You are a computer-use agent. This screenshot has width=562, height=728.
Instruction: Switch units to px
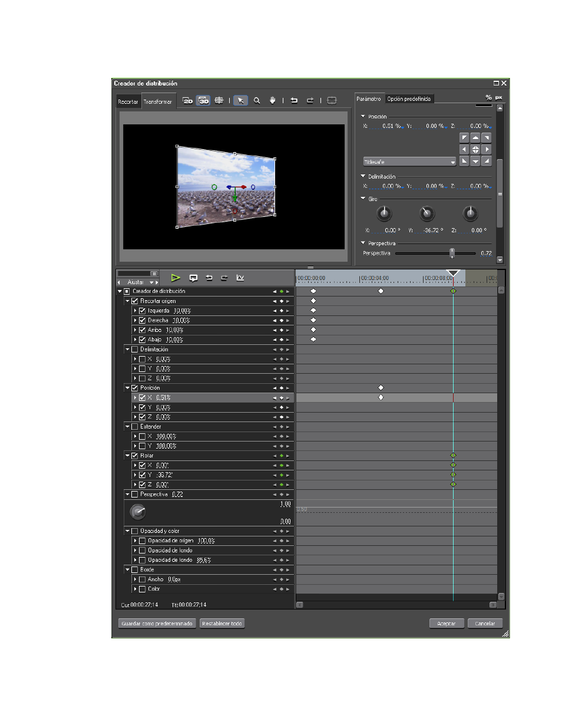coord(498,97)
